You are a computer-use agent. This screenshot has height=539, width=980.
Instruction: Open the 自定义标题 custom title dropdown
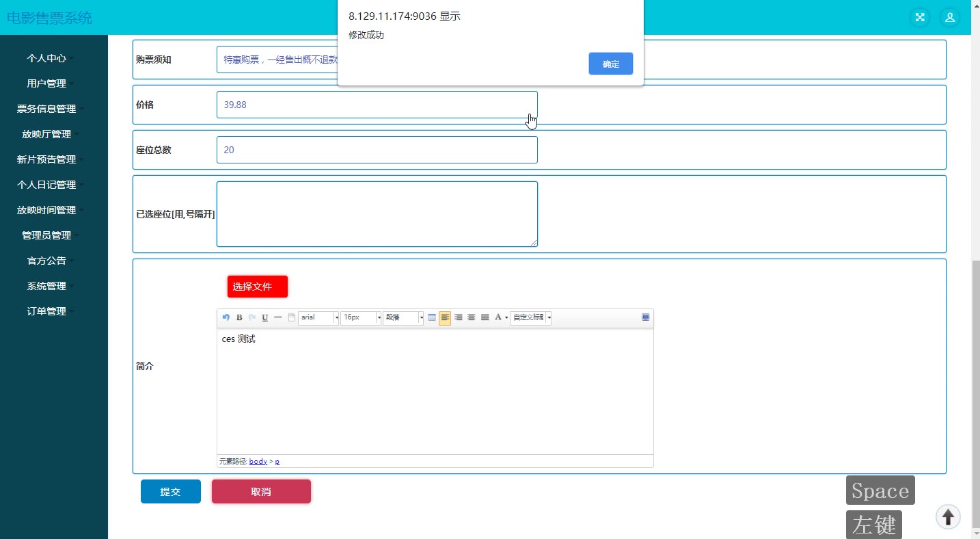point(531,317)
